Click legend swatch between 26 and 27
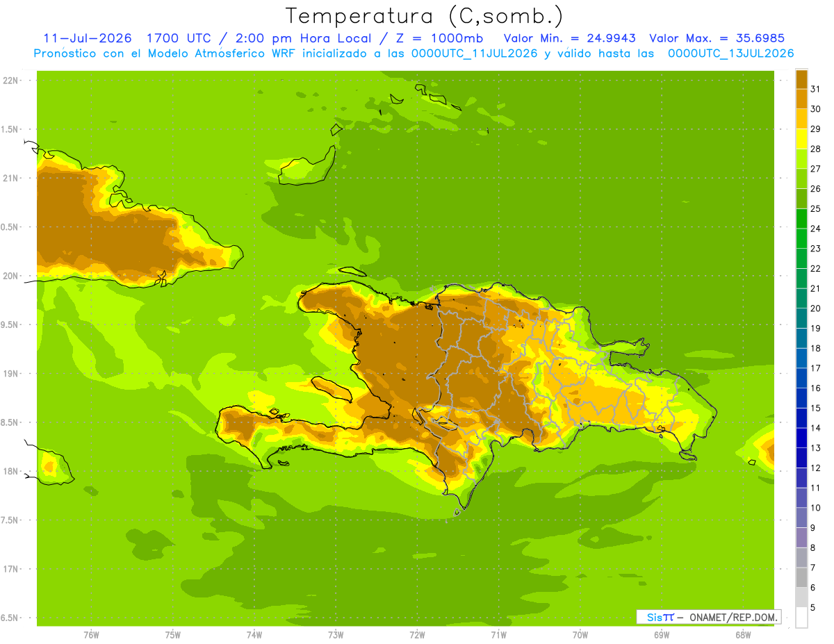This screenshot has width=834, height=644. tap(801, 179)
